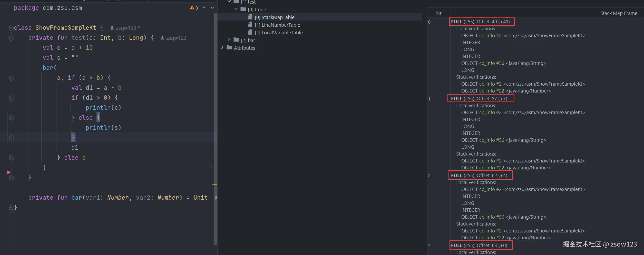Follow cp_info #56 String link in frame 1

[x=492, y=140]
